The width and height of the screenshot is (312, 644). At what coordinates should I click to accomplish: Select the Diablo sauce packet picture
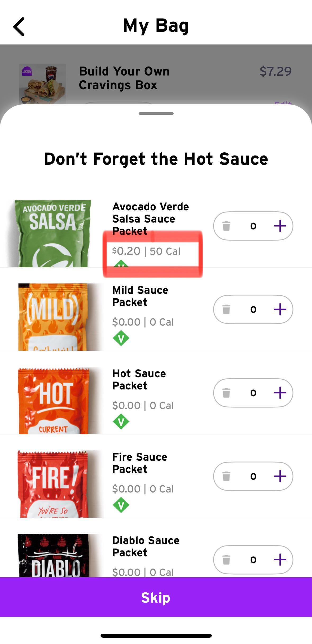(x=54, y=556)
